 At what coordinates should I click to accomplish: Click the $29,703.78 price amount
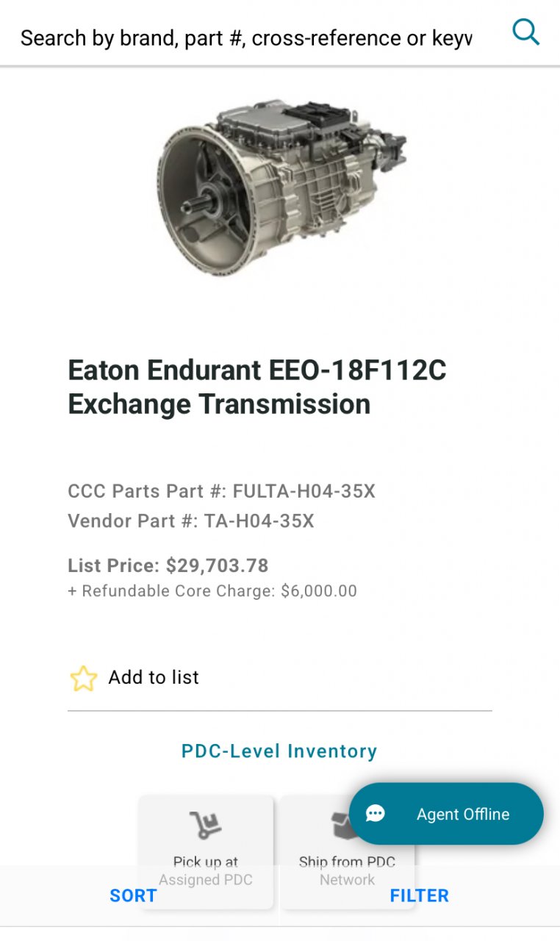pos(218,565)
